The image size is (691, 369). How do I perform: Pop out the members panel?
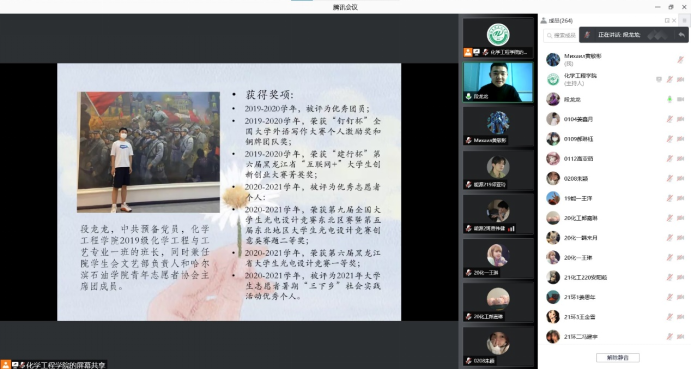point(667,21)
